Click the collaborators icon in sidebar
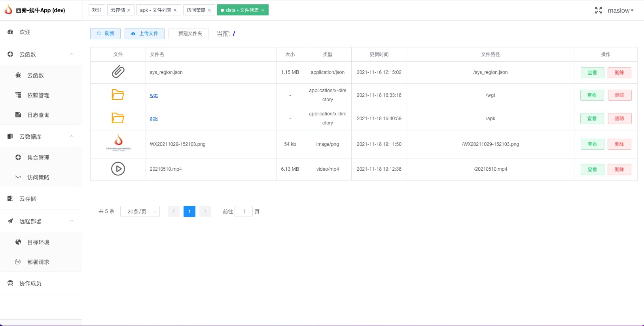 coord(10,283)
